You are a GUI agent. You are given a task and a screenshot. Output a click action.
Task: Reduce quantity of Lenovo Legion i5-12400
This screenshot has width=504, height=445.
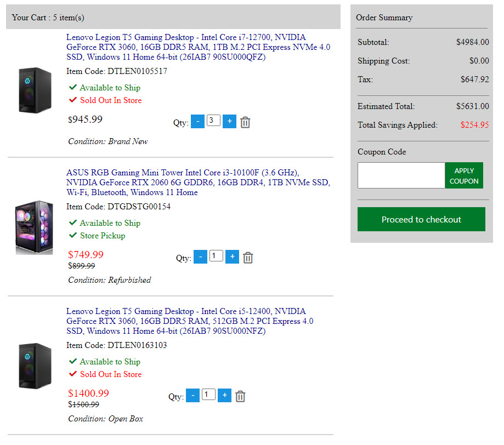click(192, 395)
